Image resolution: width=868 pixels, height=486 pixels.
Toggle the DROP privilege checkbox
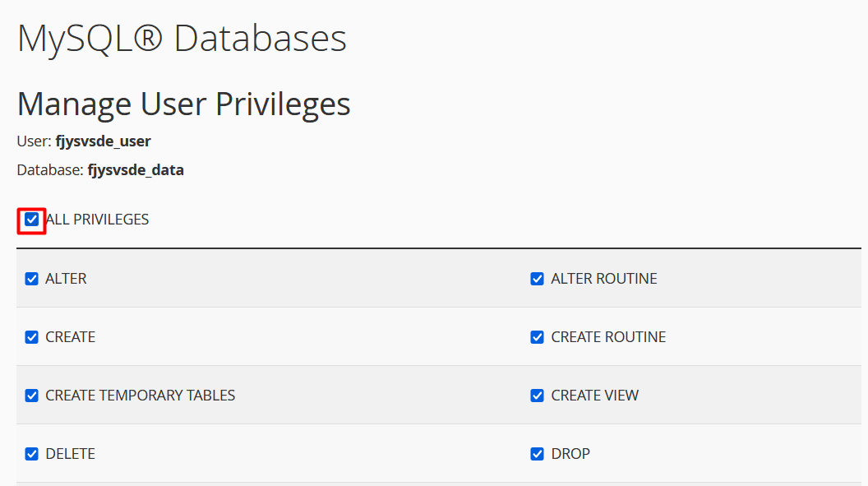(x=538, y=454)
